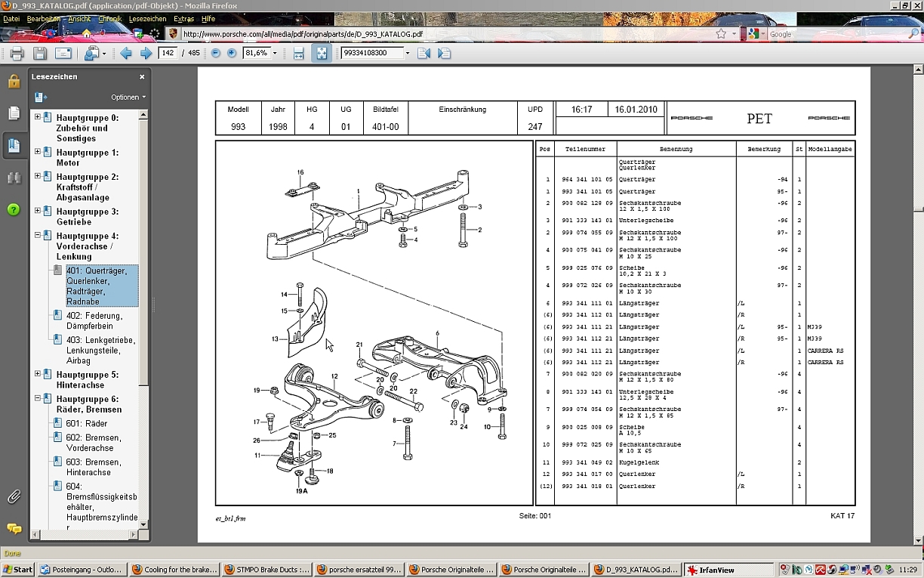Switch to Posteingang Outlook taskbar window
The width and height of the screenshot is (924, 578).
click(x=82, y=570)
